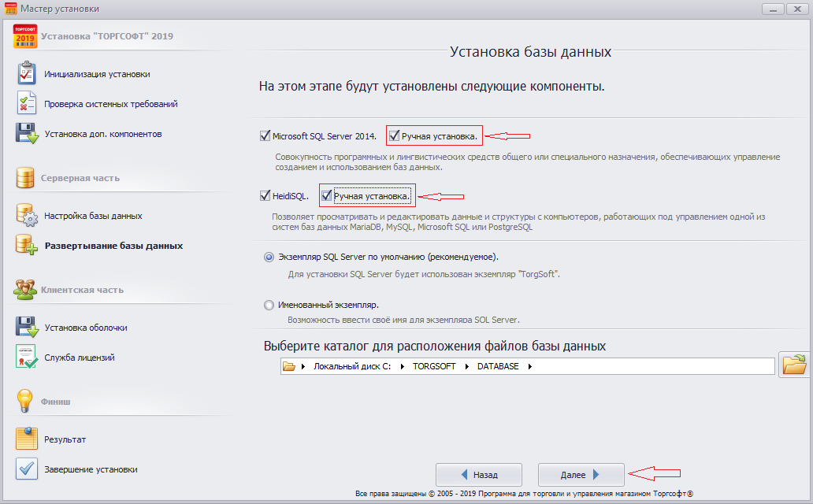Click the database deployment icon

tap(27, 245)
